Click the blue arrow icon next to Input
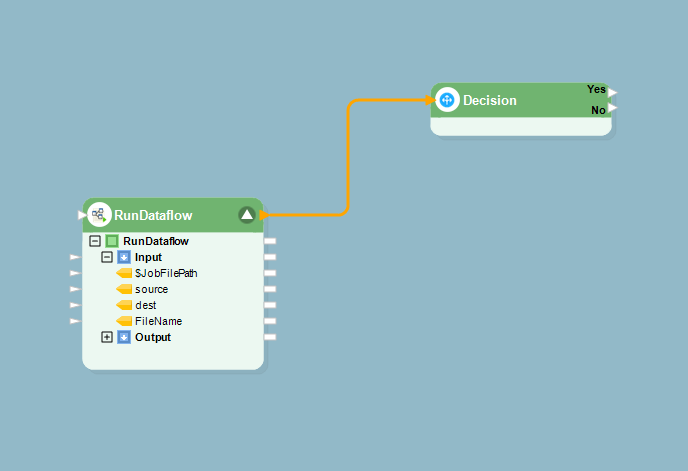 [124, 257]
